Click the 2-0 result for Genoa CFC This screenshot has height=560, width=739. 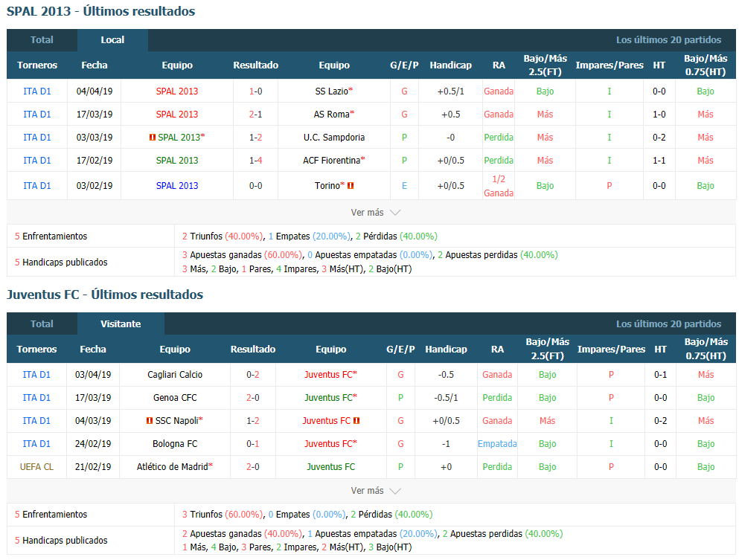pyautogui.click(x=252, y=398)
